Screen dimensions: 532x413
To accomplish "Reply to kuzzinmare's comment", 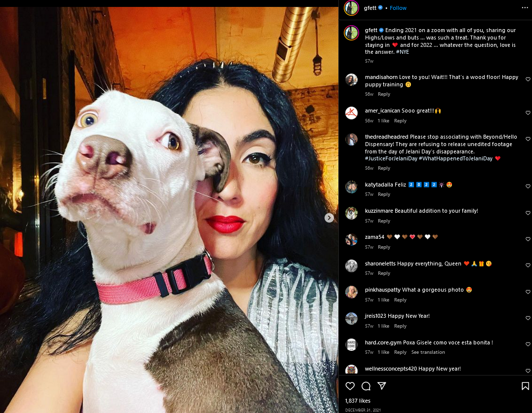I will pos(384,221).
